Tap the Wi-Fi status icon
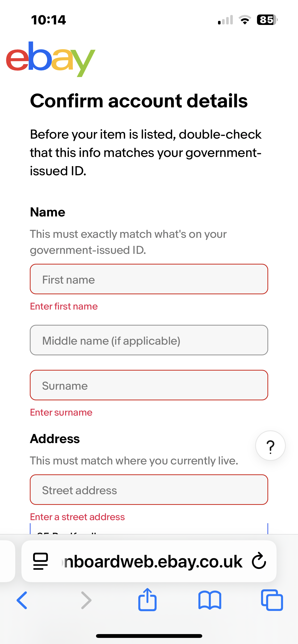 point(245,20)
